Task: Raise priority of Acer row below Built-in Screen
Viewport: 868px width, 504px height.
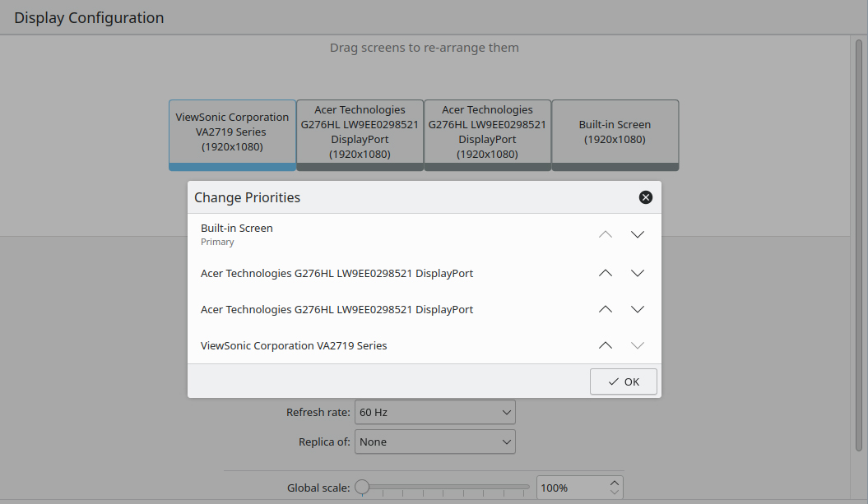Action: pyautogui.click(x=606, y=273)
